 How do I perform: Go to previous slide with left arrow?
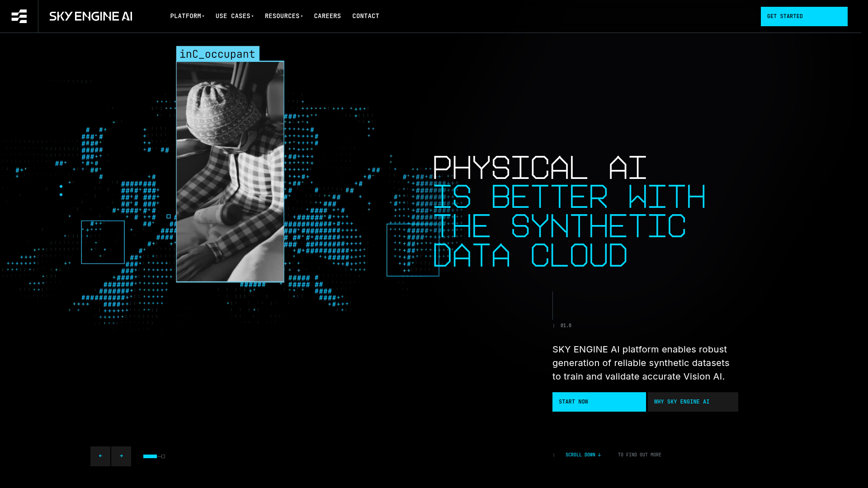pos(100,456)
